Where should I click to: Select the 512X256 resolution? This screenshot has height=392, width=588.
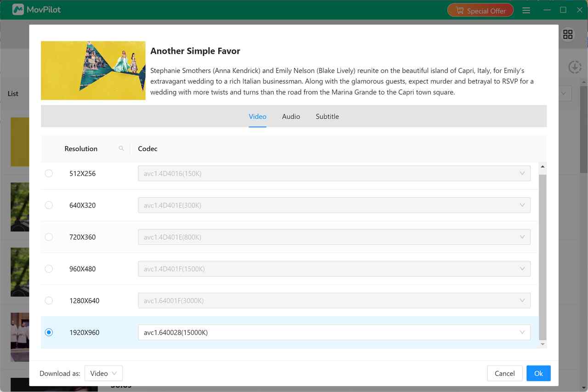pyautogui.click(x=49, y=173)
